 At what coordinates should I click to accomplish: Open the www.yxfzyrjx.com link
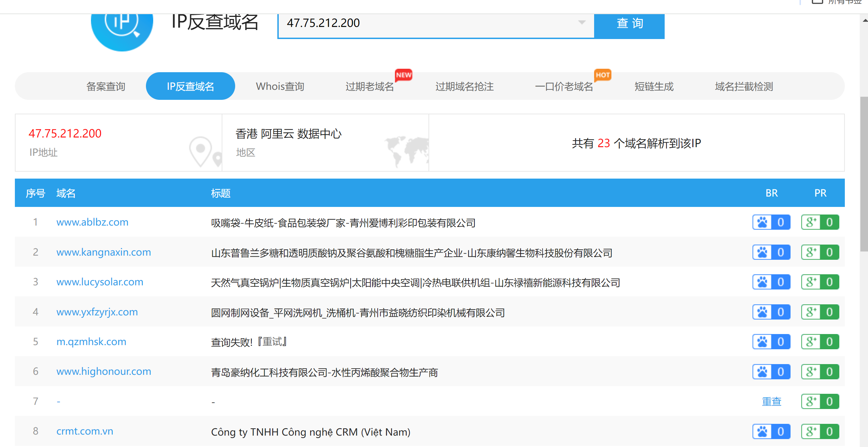97,312
